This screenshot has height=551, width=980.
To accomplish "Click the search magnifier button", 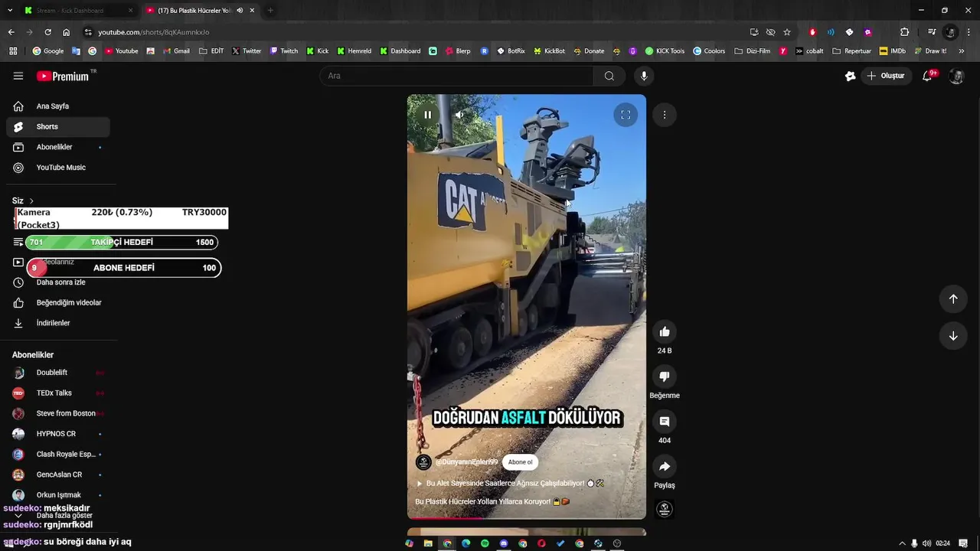I will pos(609,76).
